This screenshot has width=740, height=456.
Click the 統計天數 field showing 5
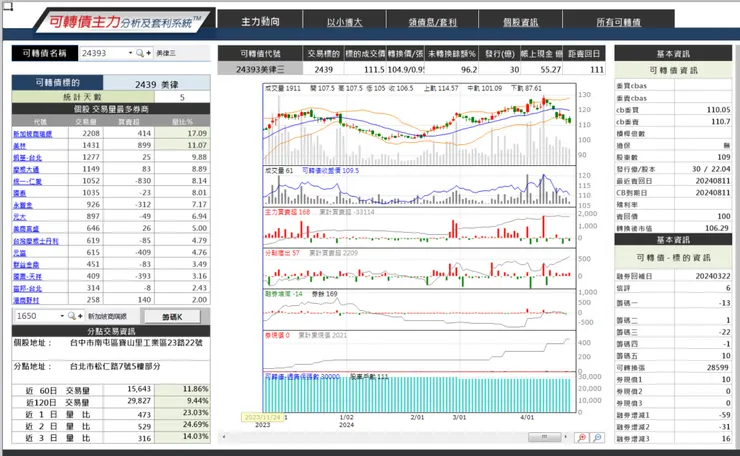[182, 97]
